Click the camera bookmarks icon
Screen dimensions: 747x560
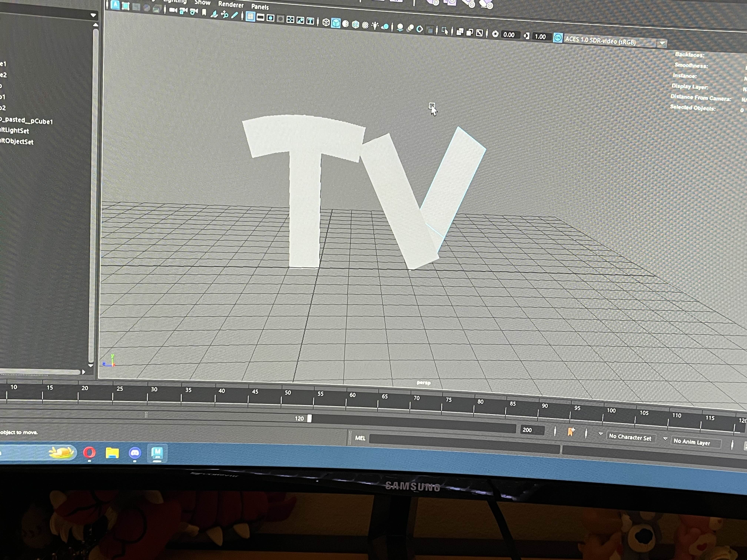coord(204,12)
